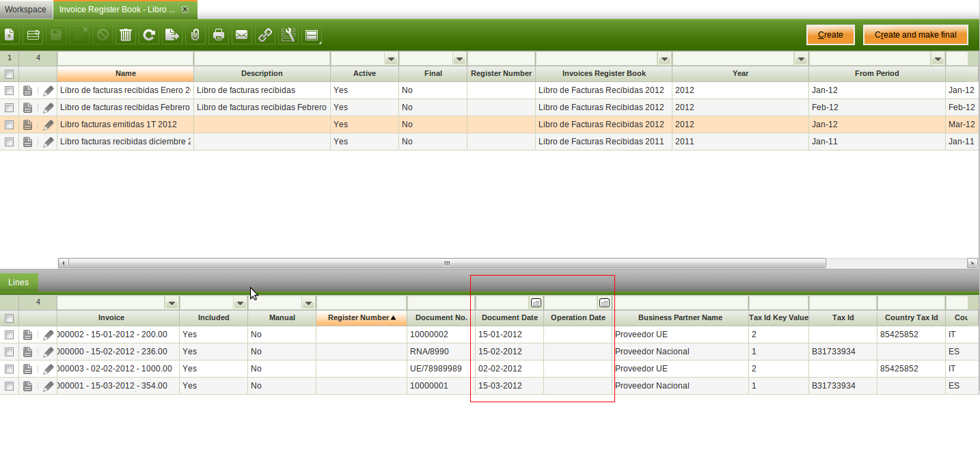Select all register books via header checkbox

point(10,73)
